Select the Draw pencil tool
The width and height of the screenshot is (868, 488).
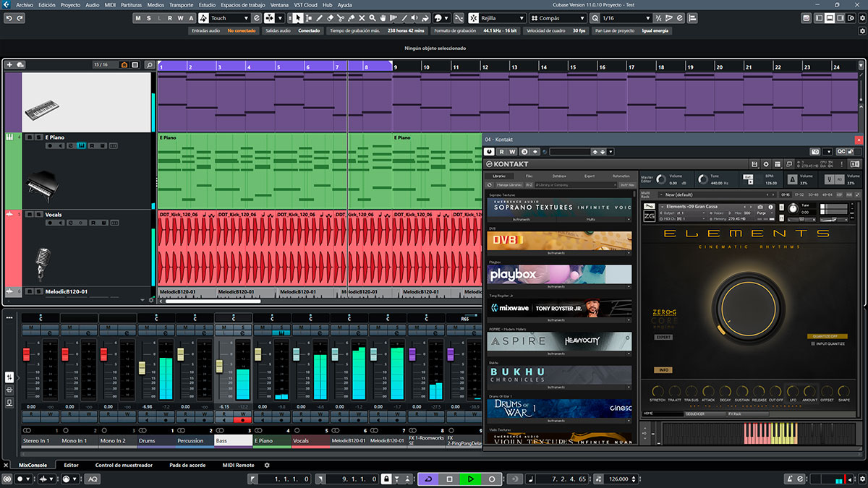[x=319, y=17]
